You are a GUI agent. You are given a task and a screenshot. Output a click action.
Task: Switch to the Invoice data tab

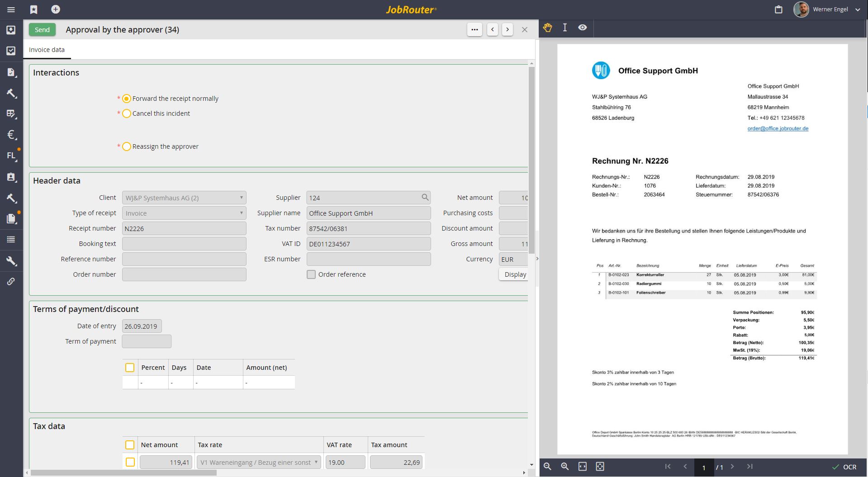point(47,50)
